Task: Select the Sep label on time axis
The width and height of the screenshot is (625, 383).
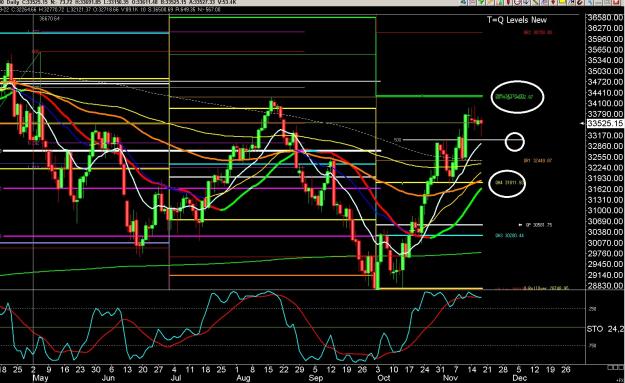Action: [x=316, y=378]
